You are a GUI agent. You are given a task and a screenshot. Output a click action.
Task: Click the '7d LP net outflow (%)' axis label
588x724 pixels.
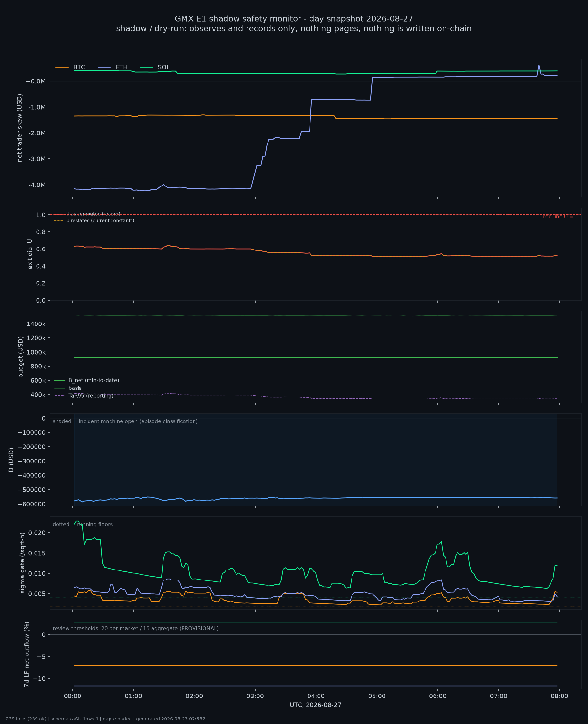point(26,654)
